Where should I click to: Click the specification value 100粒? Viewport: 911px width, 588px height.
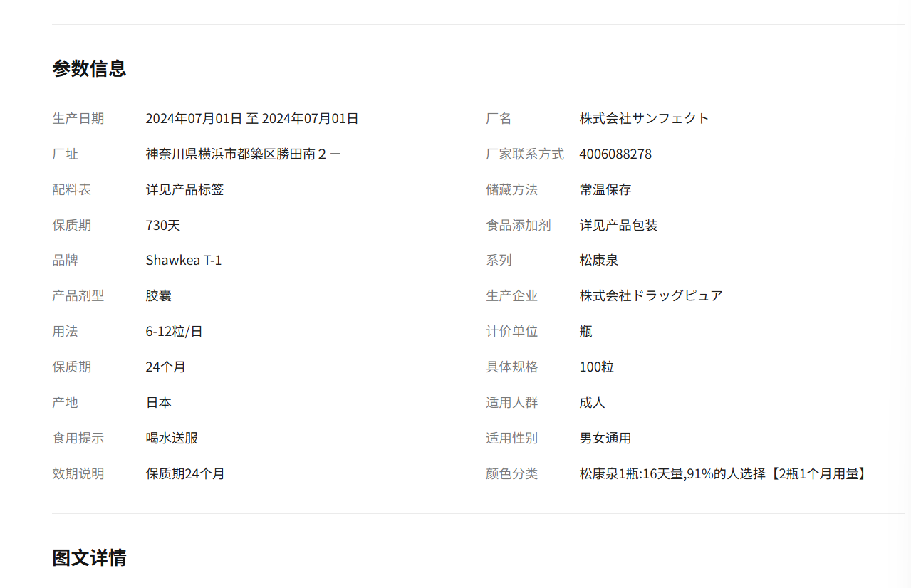(597, 367)
